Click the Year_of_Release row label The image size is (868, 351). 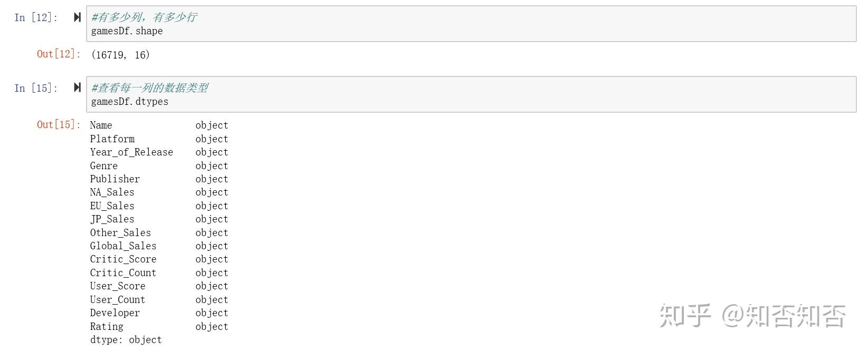pyautogui.click(x=131, y=152)
